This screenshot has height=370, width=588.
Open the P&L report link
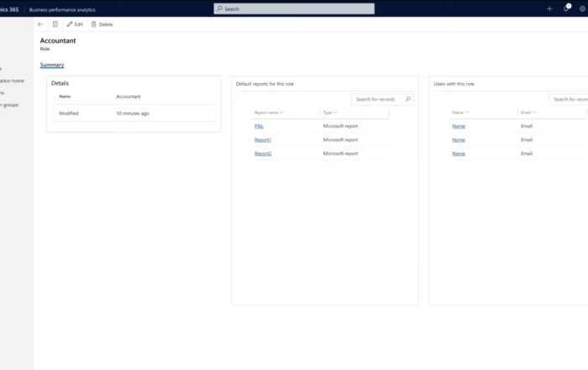tap(259, 126)
